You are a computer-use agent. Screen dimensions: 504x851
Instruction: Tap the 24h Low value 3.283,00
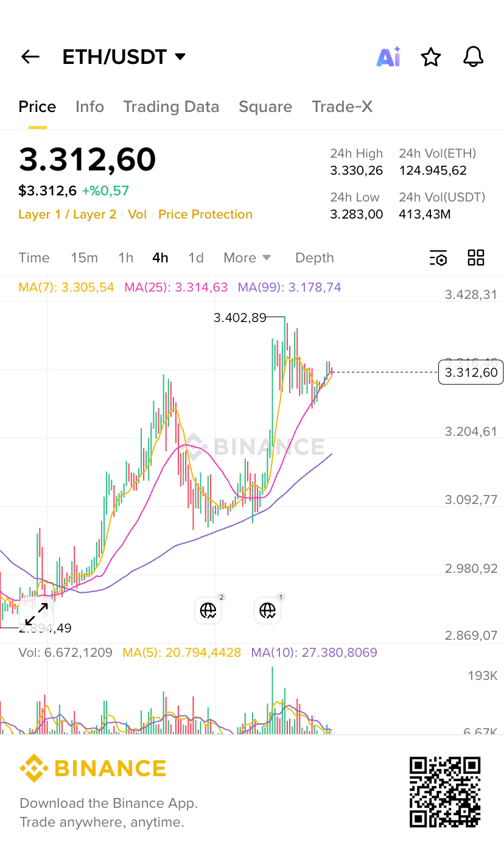point(357,214)
